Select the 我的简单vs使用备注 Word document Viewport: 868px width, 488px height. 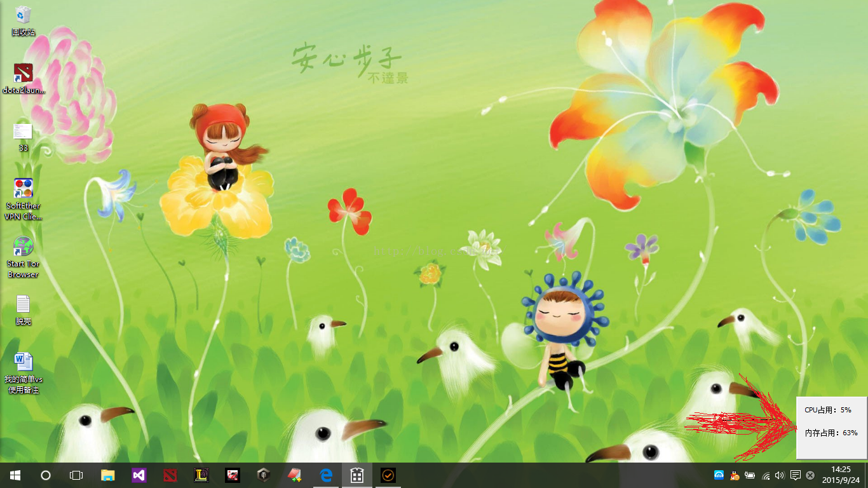point(24,373)
